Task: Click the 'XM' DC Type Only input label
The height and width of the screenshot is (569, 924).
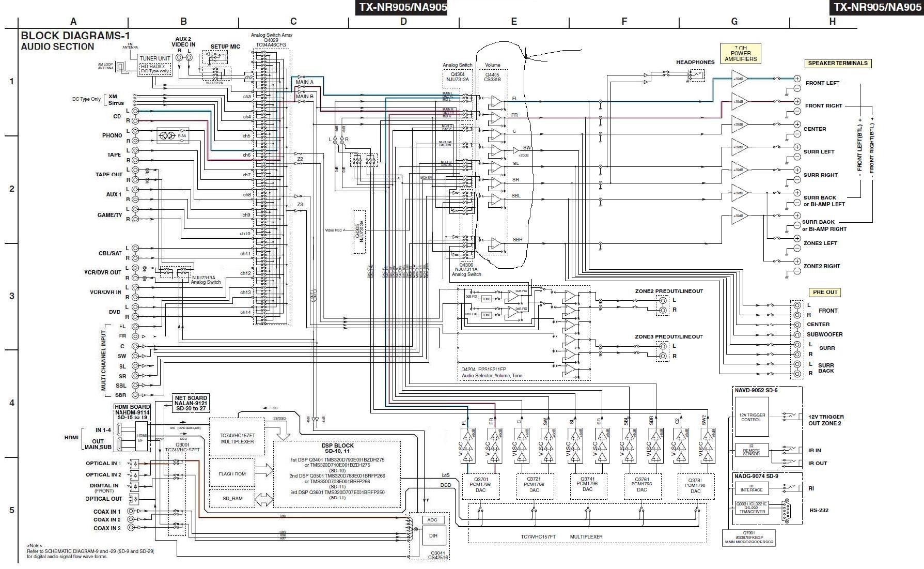Action: click(113, 97)
